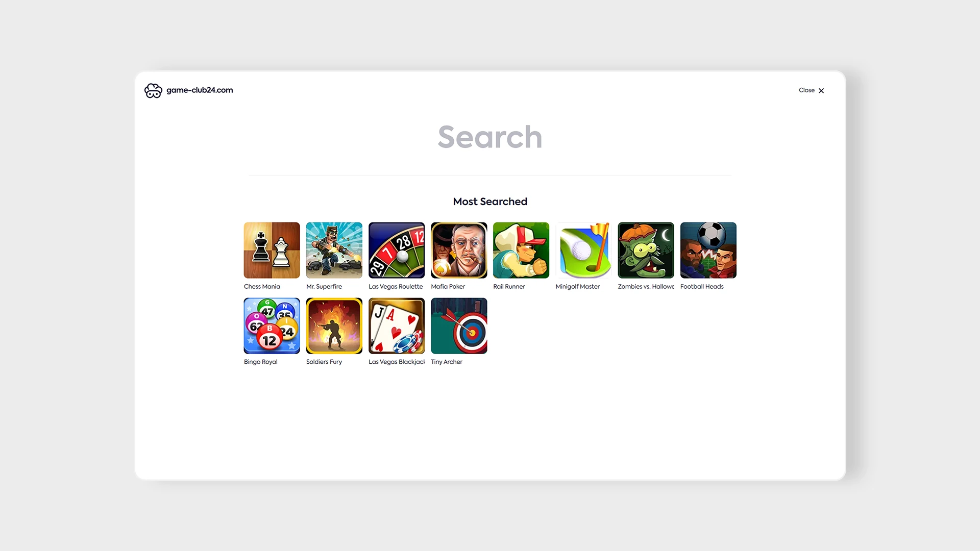
Task: Click the Football Heads title link
Action: click(702, 287)
